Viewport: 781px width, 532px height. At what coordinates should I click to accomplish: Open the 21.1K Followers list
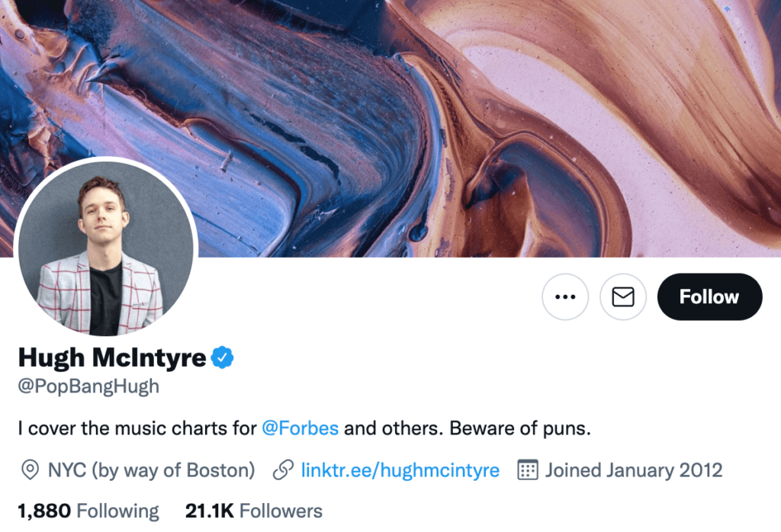254,511
